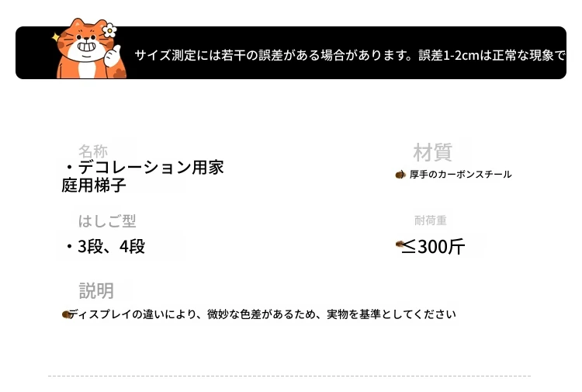582x392 pixels.
Task: Click the ≤300斤 load capacity value
Action: [x=436, y=247]
